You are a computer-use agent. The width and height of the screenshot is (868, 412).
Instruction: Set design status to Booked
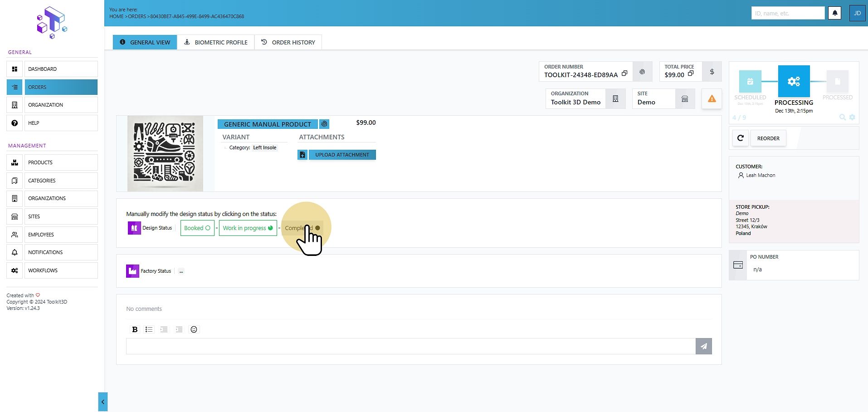197,228
